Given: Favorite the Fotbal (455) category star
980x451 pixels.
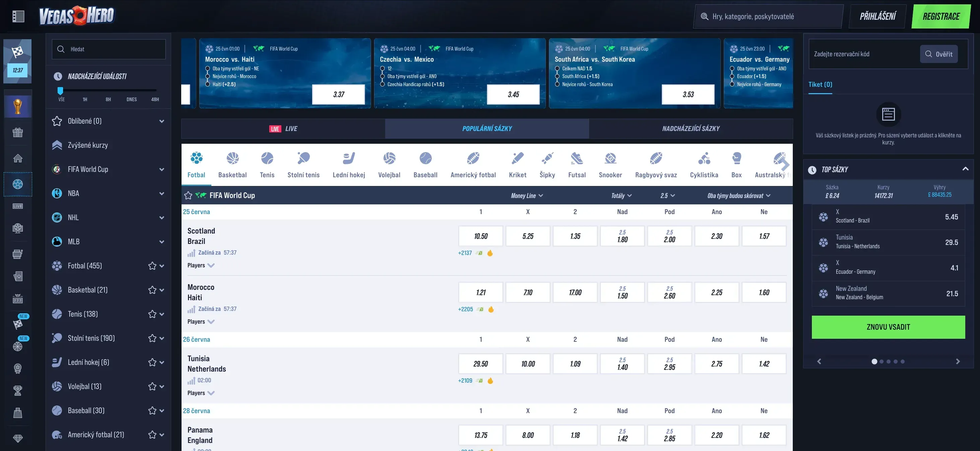Looking at the screenshot, I should (x=152, y=266).
